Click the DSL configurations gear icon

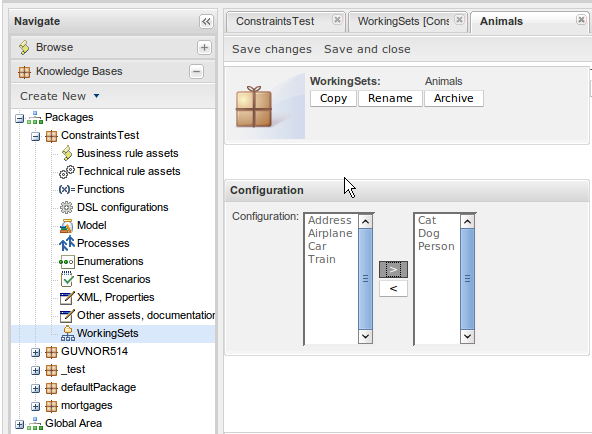click(x=66, y=208)
